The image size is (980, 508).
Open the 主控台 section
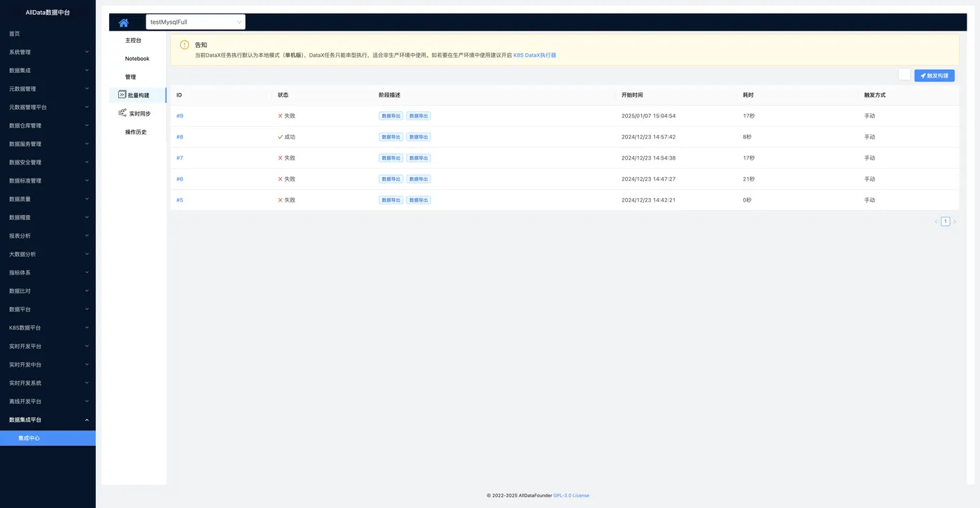pos(137,41)
